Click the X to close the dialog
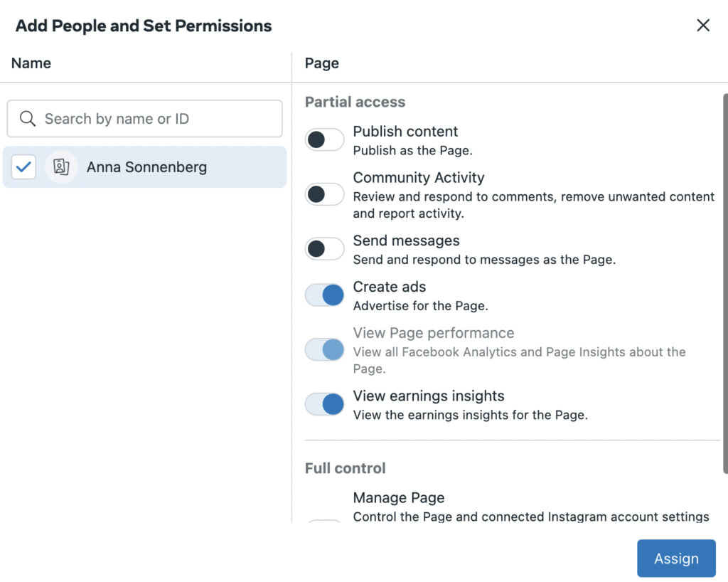This screenshot has height=582, width=728. click(x=703, y=25)
